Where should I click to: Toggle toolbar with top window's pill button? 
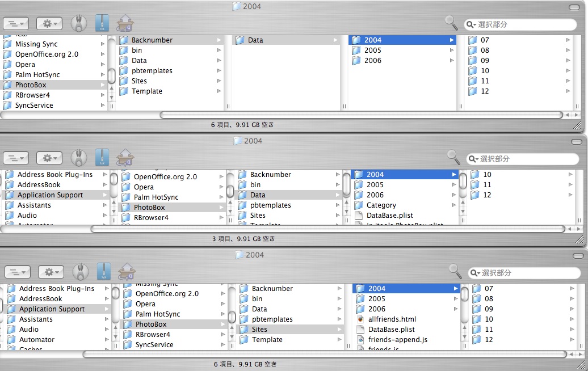[576, 6]
